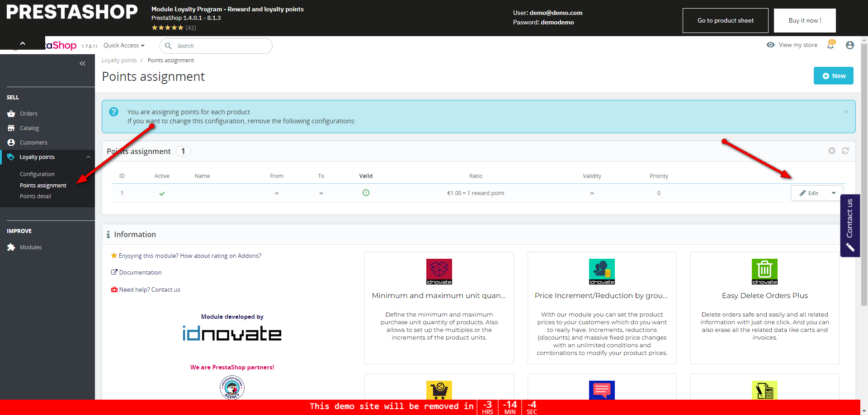This screenshot has width=868, height=415.
Task: Click the blue help question-mark icon
Action: (113, 112)
